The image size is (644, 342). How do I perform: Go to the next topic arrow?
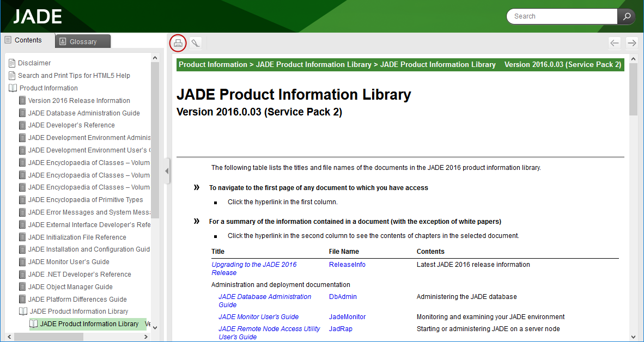pyautogui.click(x=631, y=42)
